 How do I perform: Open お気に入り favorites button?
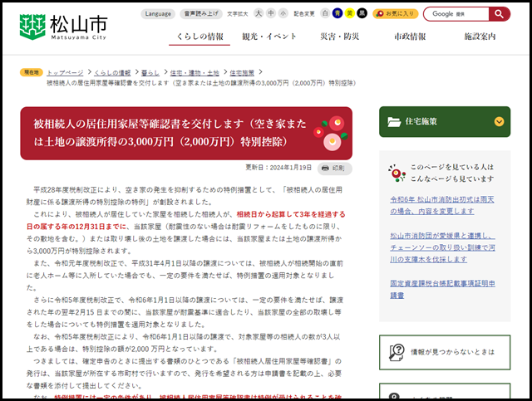click(396, 14)
